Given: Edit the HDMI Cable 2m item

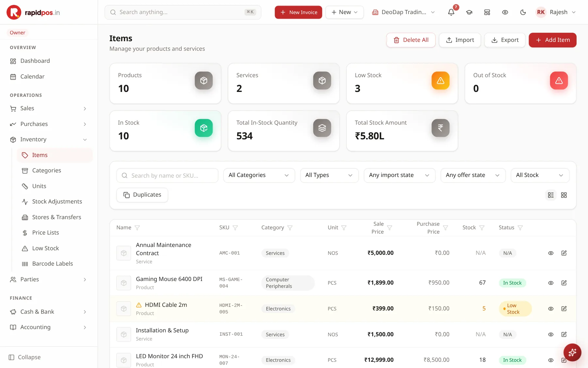Looking at the screenshot, I should tap(564, 308).
